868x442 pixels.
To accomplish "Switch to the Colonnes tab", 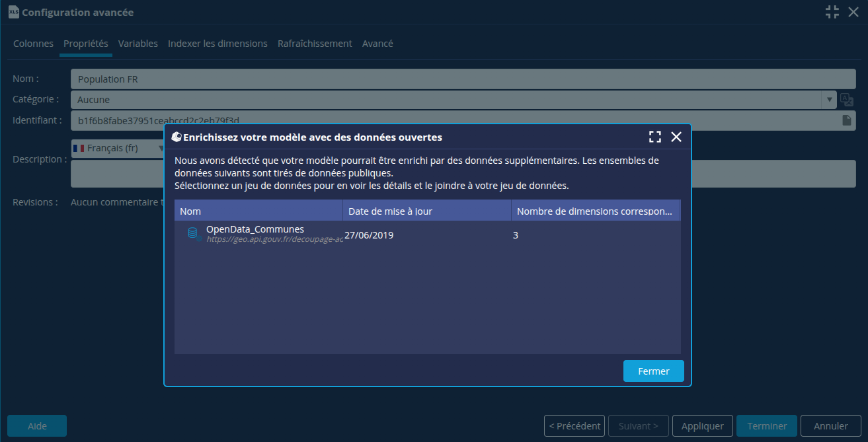I will [33, 44].
